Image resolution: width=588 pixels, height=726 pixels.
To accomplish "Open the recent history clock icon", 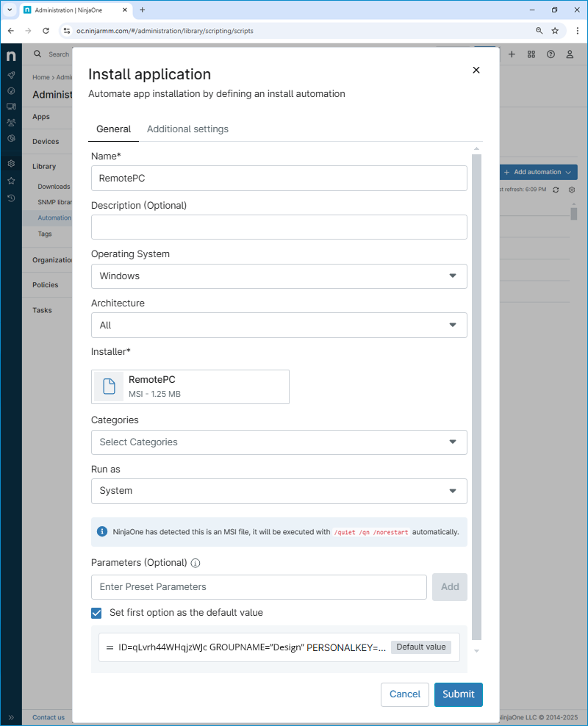I will click(11, 198).
